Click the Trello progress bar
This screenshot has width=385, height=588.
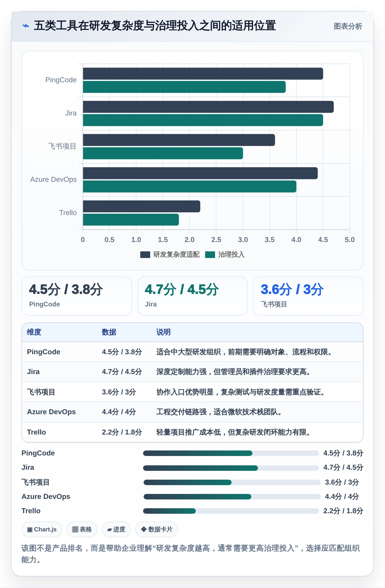[x=231, y=511]
